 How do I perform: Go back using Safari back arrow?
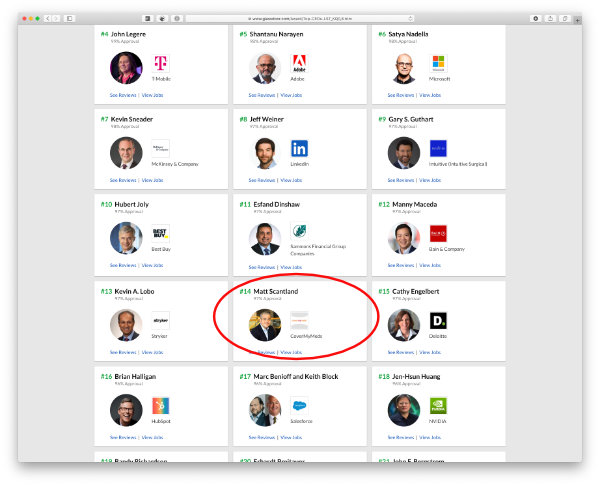[48, 18]
